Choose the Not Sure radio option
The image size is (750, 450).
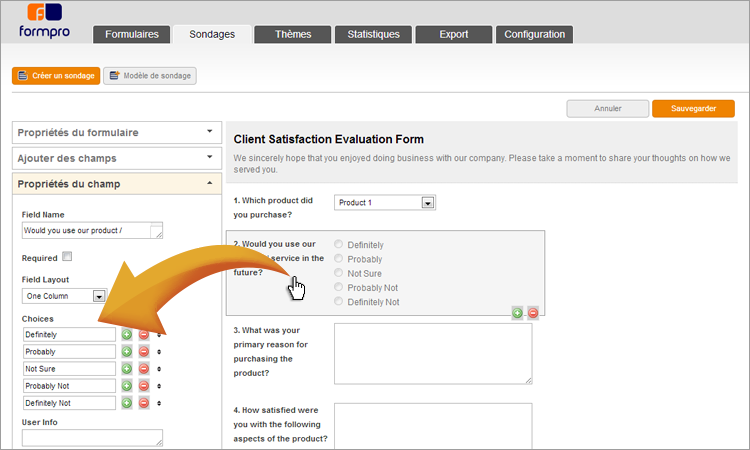point(340,273)
